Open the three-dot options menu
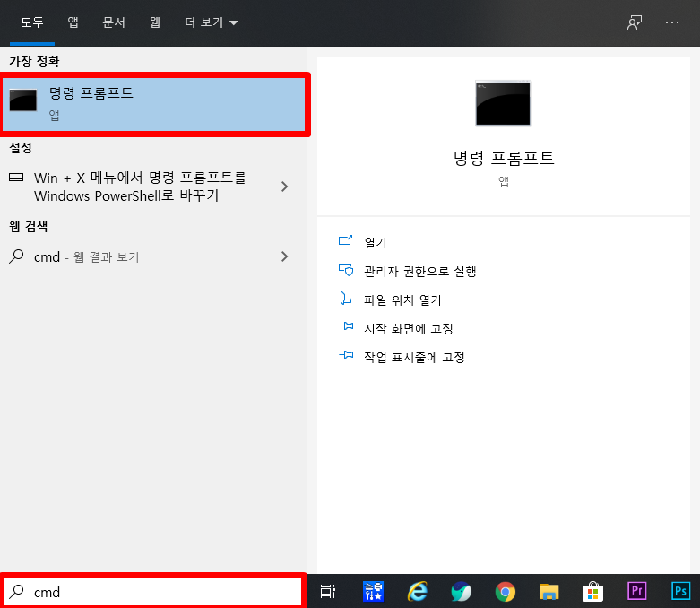Screen dimensions: 700x608 point(672,22)
